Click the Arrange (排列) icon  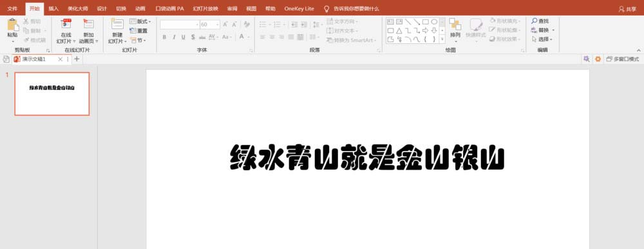[455, 25]
